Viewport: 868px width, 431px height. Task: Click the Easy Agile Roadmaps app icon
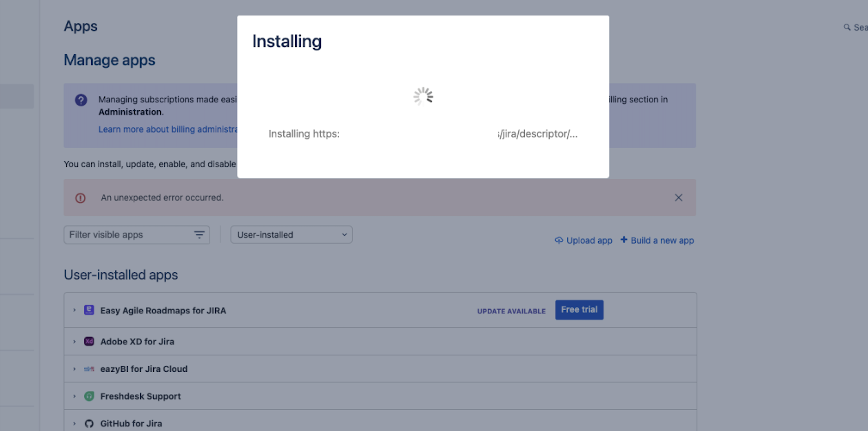89,310
